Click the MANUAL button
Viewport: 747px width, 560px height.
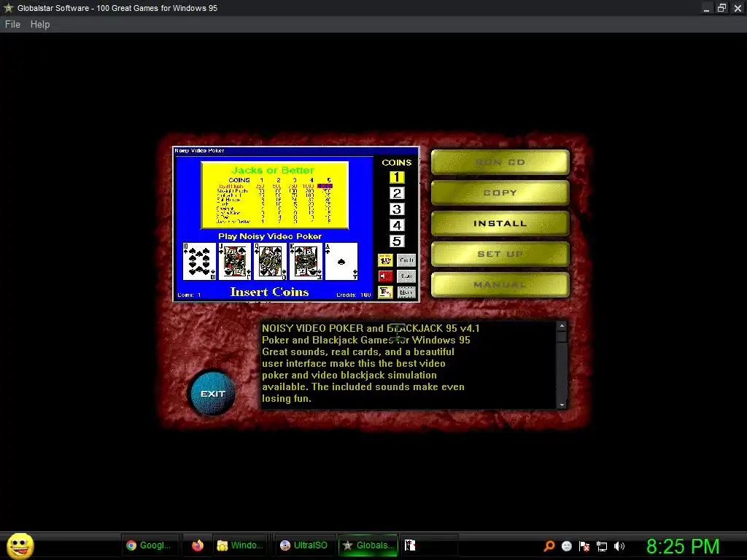[x=500, y=284]
